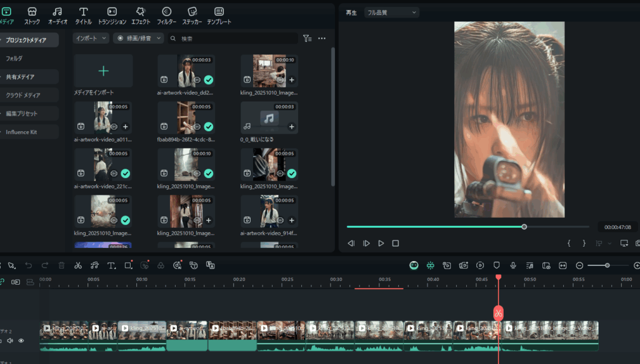Click the filter sort icon beside search box

[x=307, y=38]
